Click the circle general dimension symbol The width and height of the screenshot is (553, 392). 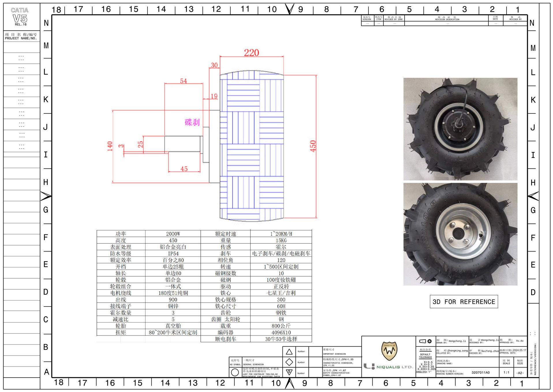235,372
